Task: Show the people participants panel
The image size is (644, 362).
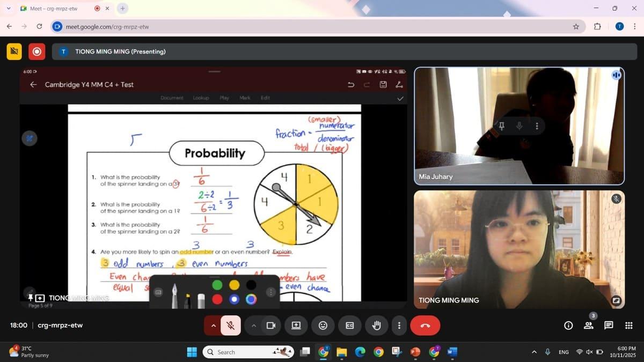Action: click(588, 325)
